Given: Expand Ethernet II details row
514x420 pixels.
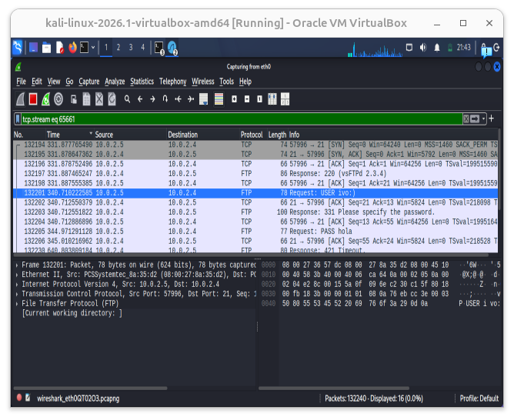Looking at the screenshot, I should 17,275.
